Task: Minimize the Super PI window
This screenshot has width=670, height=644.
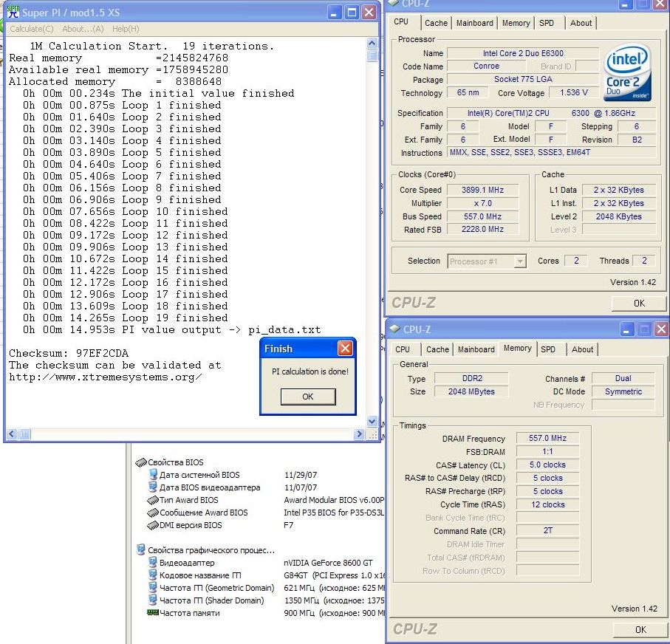Action: 334,13
